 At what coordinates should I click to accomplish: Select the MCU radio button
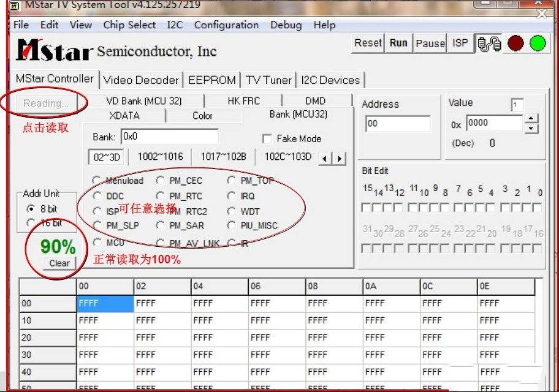pyautogui.click(x=97, y=243)
